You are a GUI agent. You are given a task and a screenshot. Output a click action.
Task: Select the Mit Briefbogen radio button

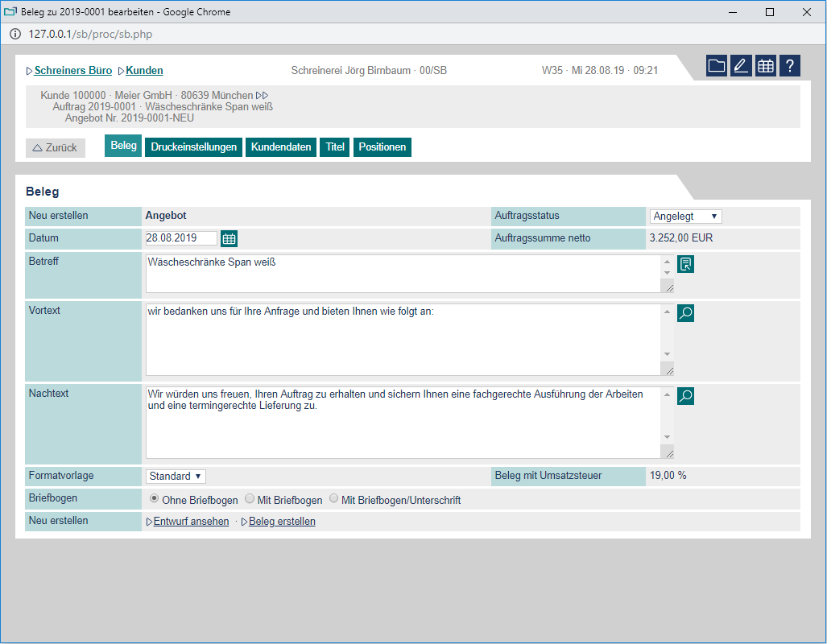point(250,499)
